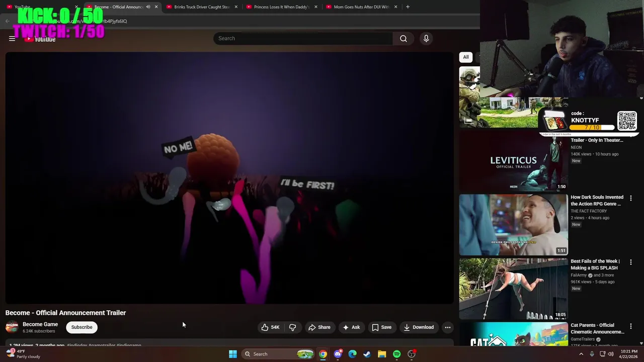Dislike the video with thumbs down

(292, 327)
